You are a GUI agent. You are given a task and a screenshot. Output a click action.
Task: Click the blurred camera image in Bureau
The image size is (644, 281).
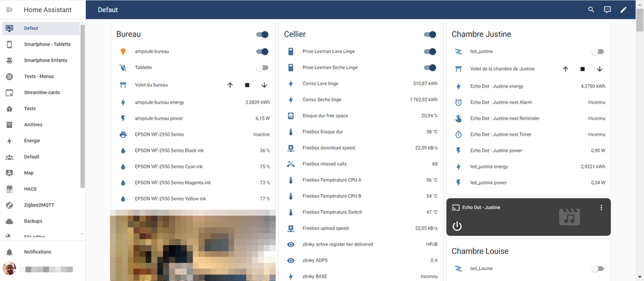pyautogui.click(x=193, y=244)
